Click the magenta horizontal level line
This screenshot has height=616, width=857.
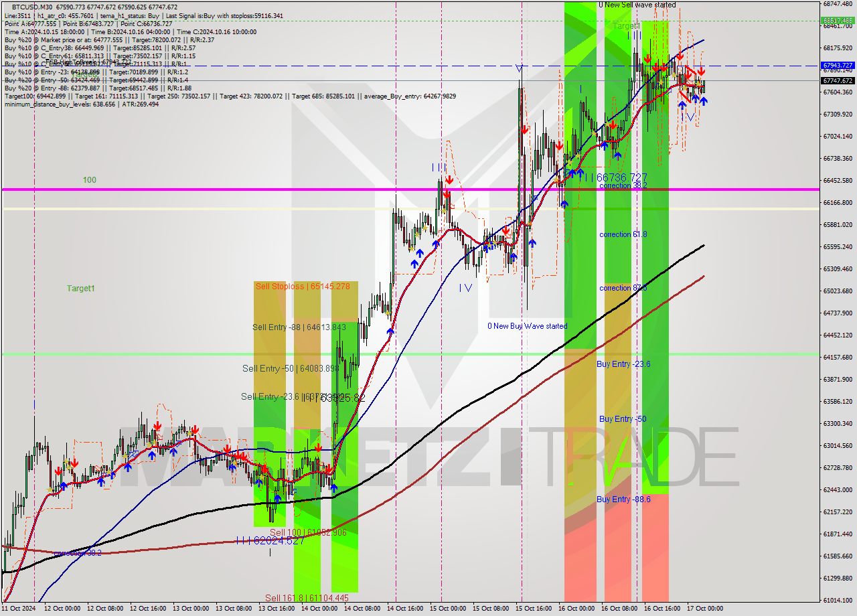point(410,189)
